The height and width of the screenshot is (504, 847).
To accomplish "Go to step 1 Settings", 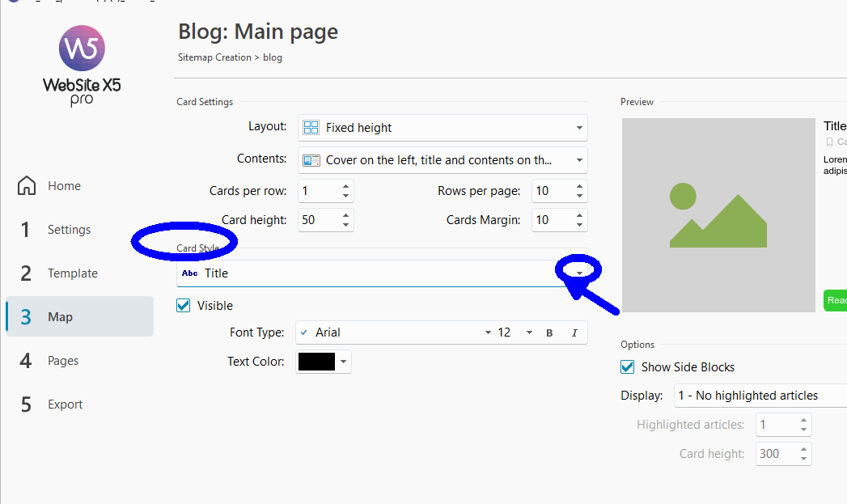I will tap(69, 230).
